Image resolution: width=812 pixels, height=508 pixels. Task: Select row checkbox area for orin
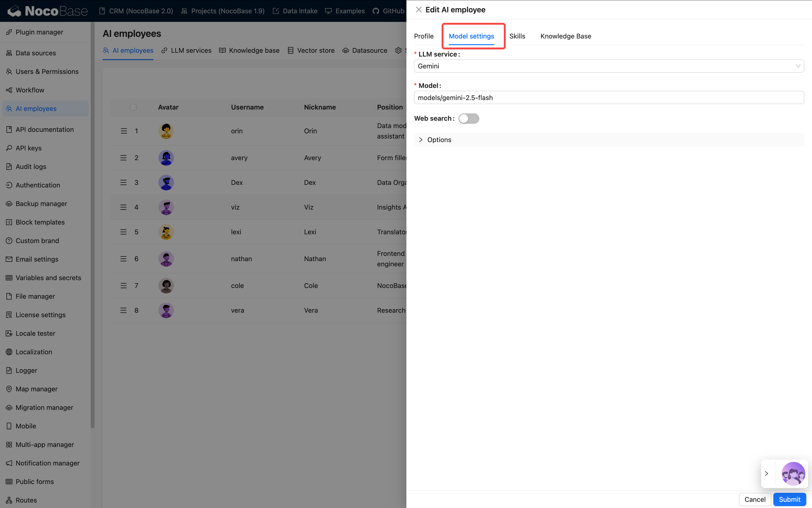[x=133, y=131]
